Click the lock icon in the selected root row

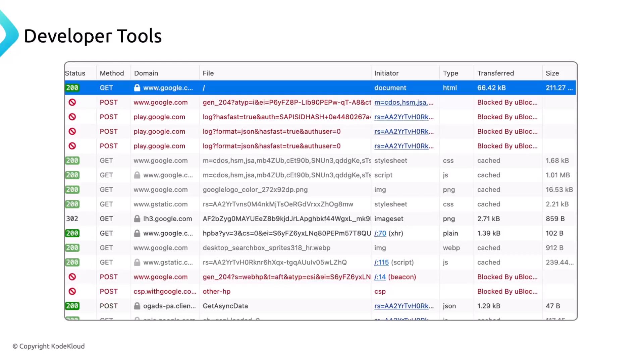[x=137, y=87]
